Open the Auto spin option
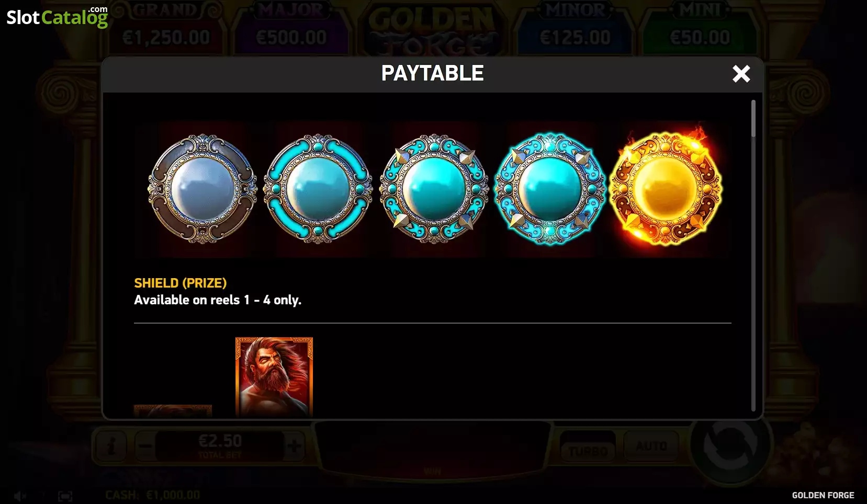867x504 pixels. pos(651,446)
